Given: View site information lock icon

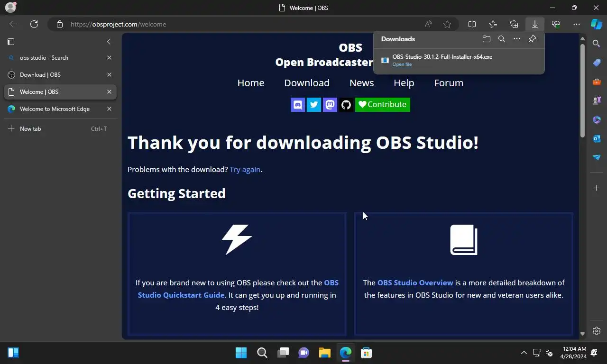Looking at the screenshot, I should click(59, 24).
